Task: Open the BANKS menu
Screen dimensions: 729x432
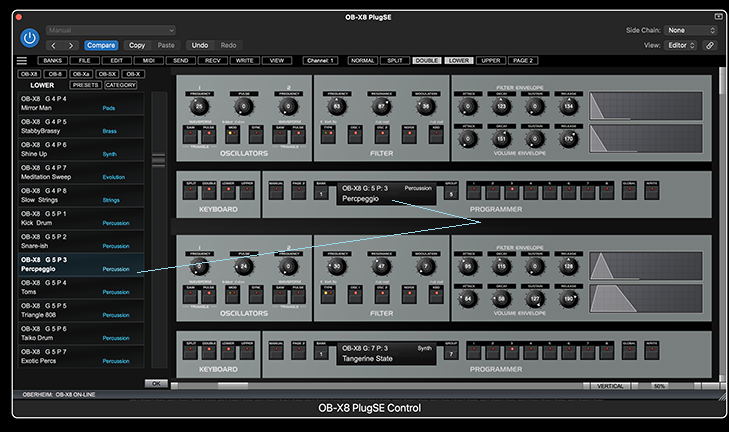Action: tap(53, 60)
